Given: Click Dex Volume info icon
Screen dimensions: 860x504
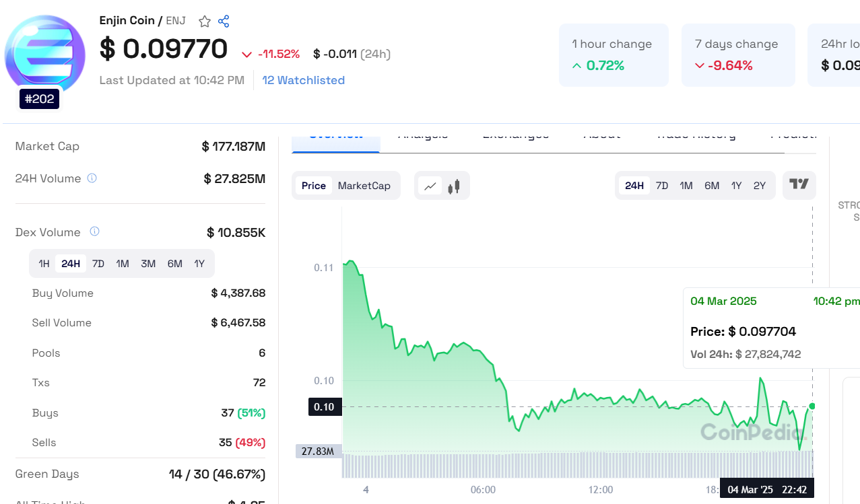Looking at the screenshot, I should point(95,231).
